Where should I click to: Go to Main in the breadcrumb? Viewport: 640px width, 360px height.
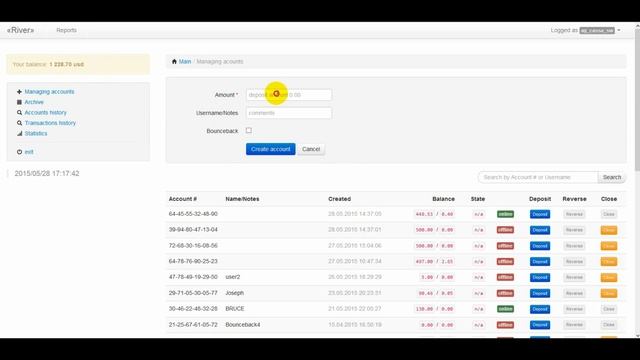coord(185,62)
